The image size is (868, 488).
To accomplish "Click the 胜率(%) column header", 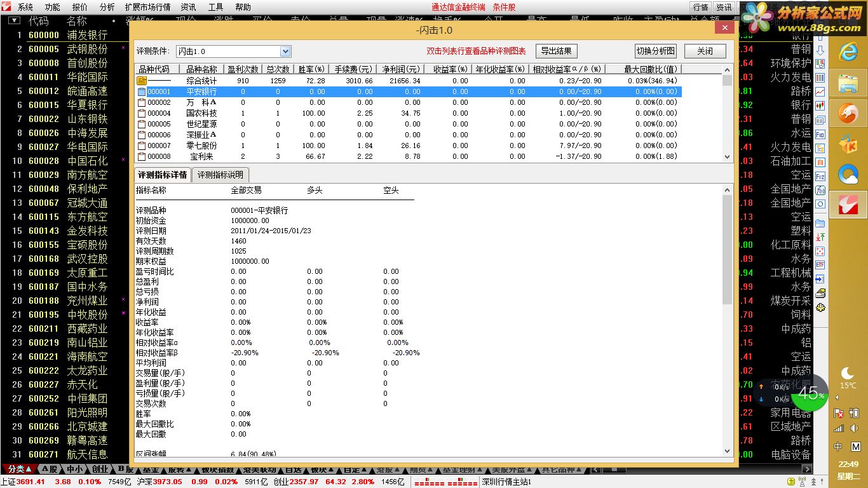I will tap(311, 69).
